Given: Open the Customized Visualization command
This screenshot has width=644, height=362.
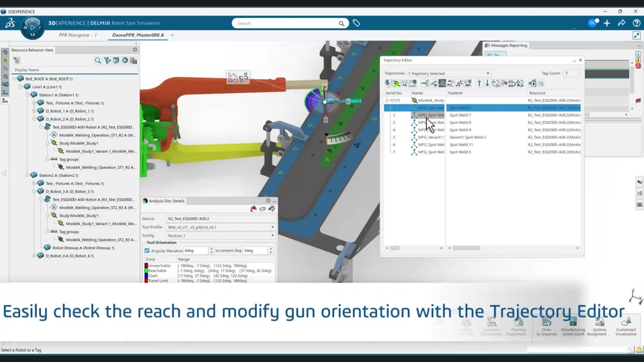Looking at the screenshot, I should (625, 327).
